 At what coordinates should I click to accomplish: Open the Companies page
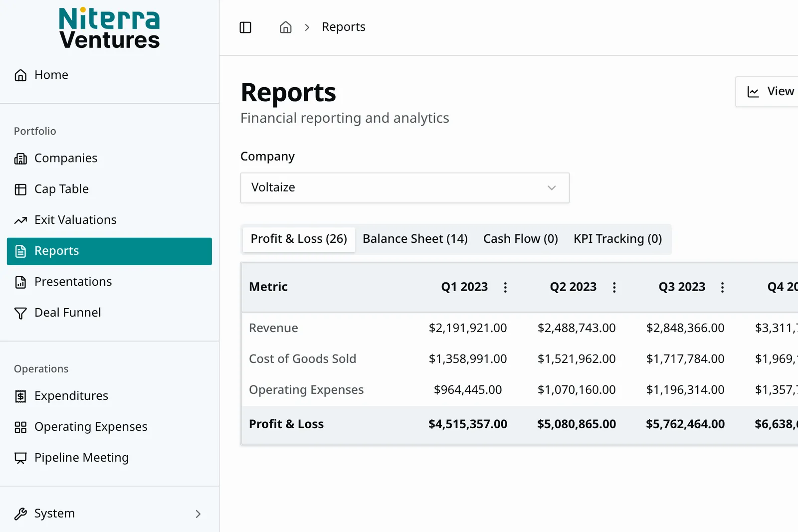click(109, 159)
